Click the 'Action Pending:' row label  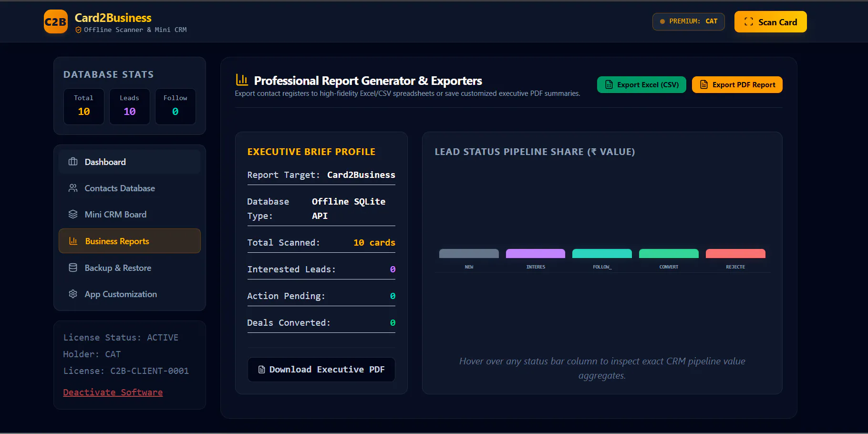click(286, 296)
